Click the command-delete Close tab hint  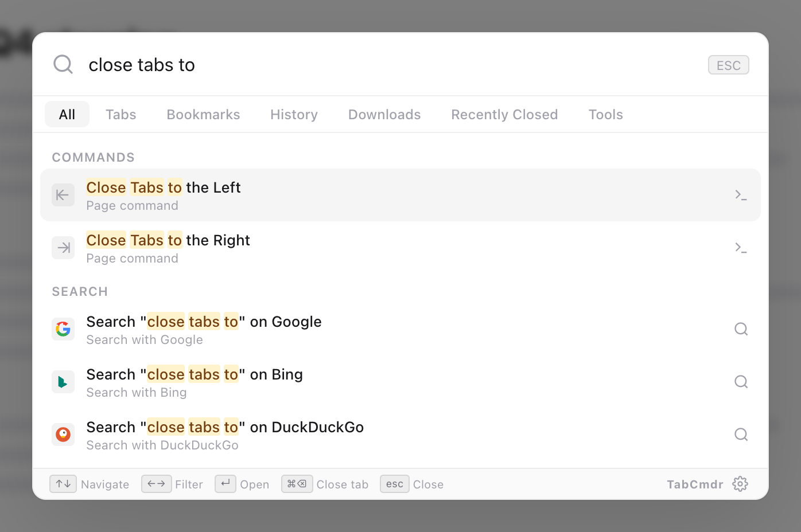point(297,484)
